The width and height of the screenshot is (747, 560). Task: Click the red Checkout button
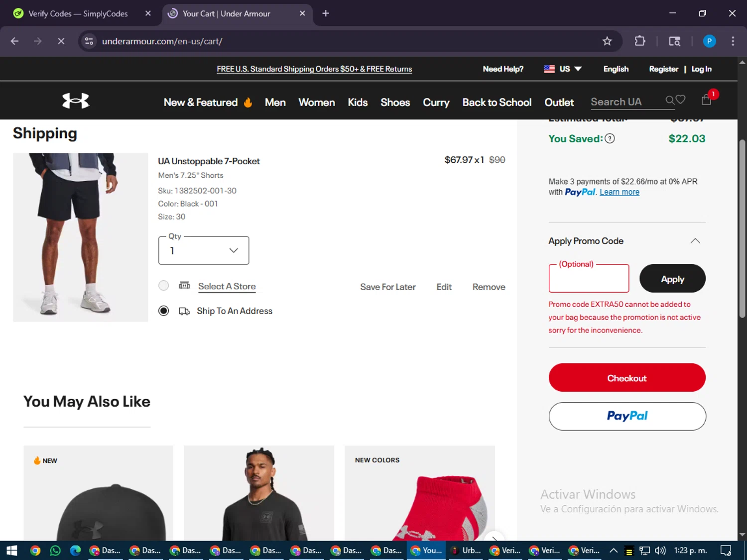(627, 378)
